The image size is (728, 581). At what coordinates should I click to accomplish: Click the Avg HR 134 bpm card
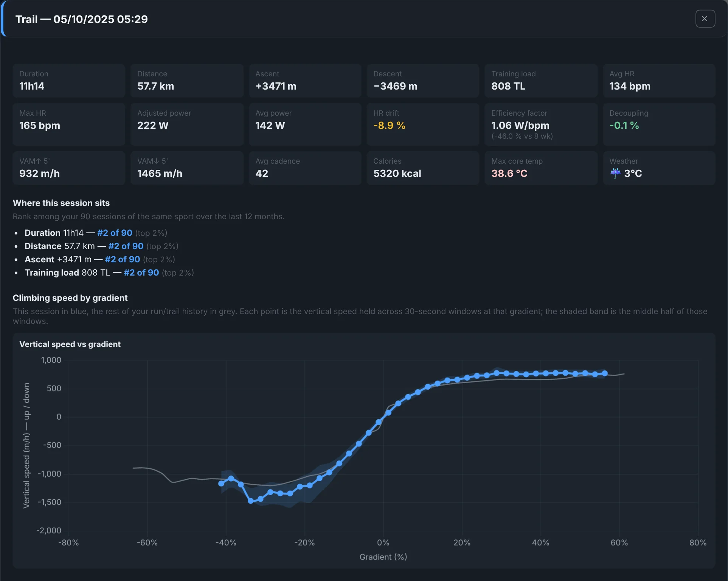point(659,81)
